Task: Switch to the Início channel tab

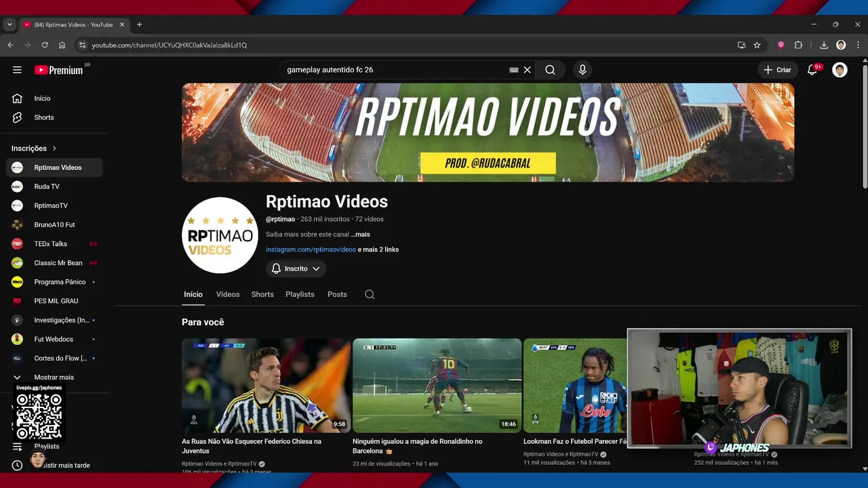Action: (193, 294)
